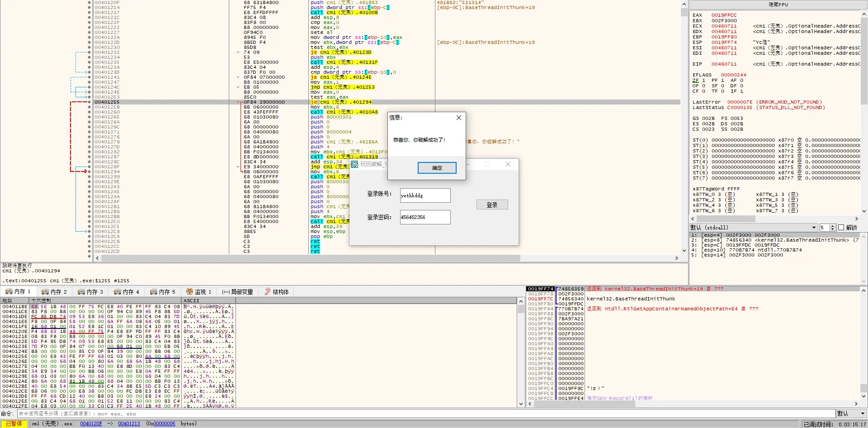This screenshot has height=428, width=868.
Task: Close the 信息 message dialog
Action: [459, 118]
